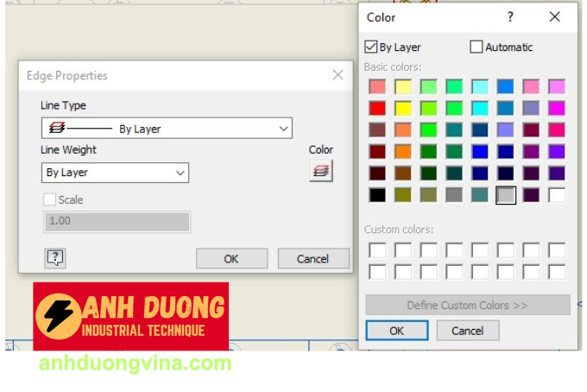Click the Scale value input field
Screen dimensions: 587x392
116,221
